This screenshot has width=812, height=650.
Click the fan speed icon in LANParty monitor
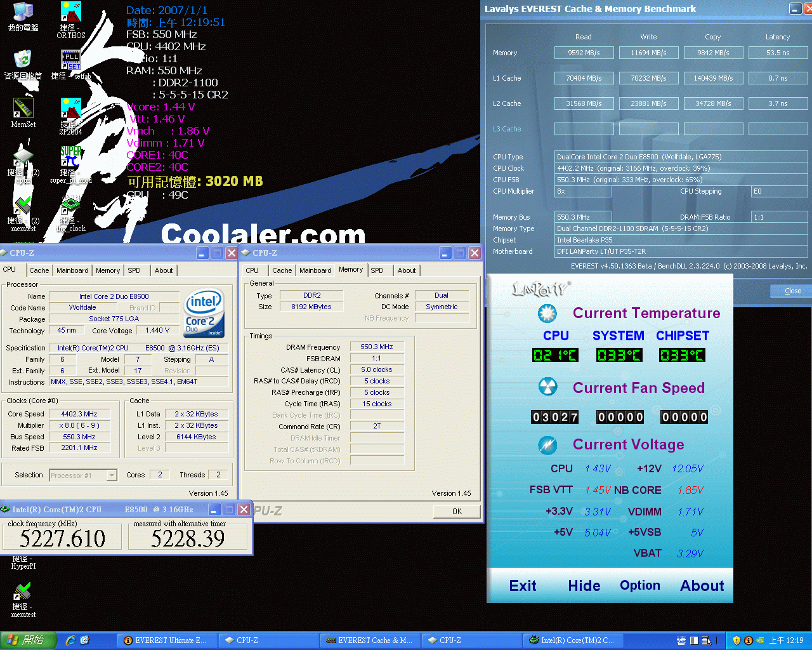tap(547, 387)
